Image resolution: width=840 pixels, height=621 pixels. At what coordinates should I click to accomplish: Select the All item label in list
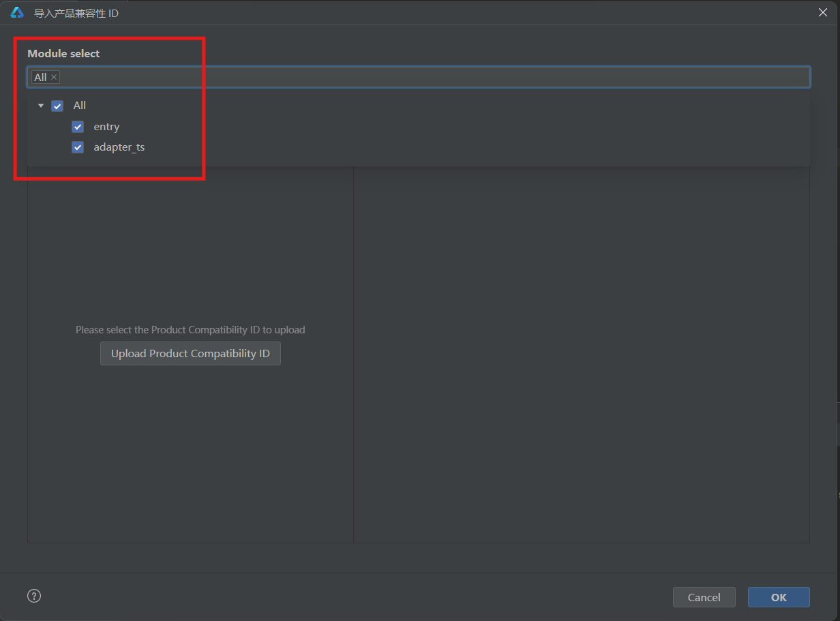80,106
